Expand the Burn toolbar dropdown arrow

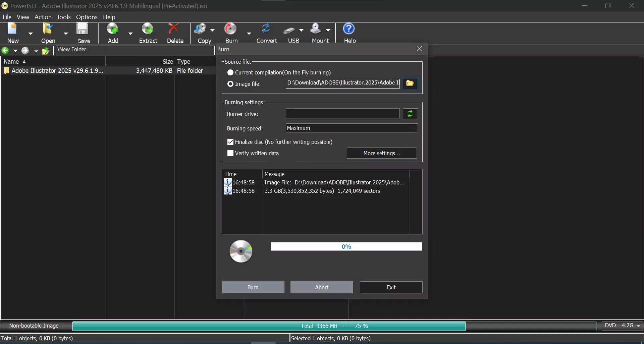tap(249, 33)
